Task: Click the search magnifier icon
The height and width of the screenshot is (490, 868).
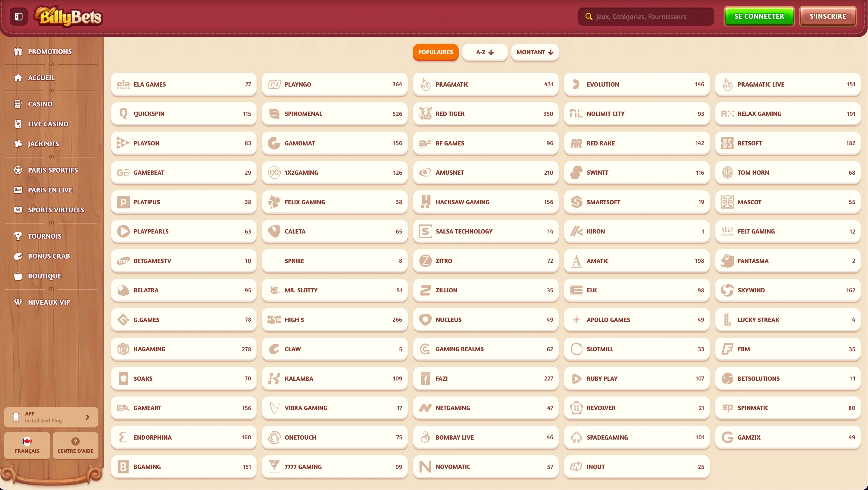Action: (x=589, y=17)
